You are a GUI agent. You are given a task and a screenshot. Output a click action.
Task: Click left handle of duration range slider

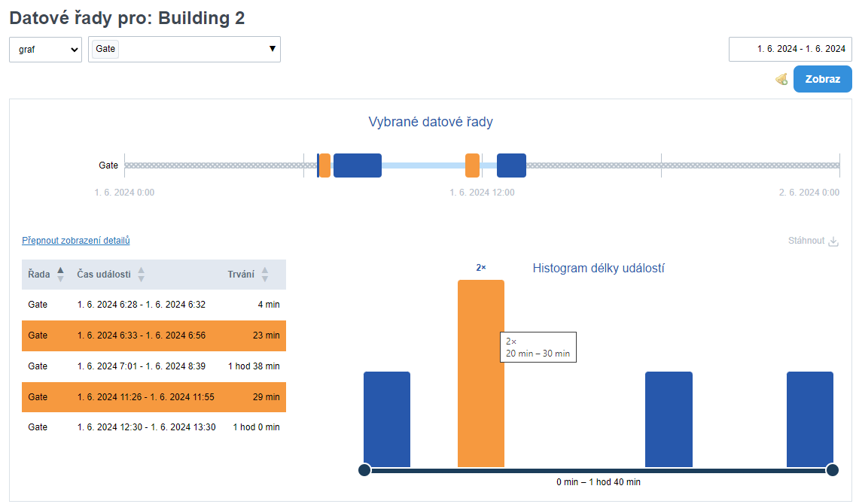364,470
